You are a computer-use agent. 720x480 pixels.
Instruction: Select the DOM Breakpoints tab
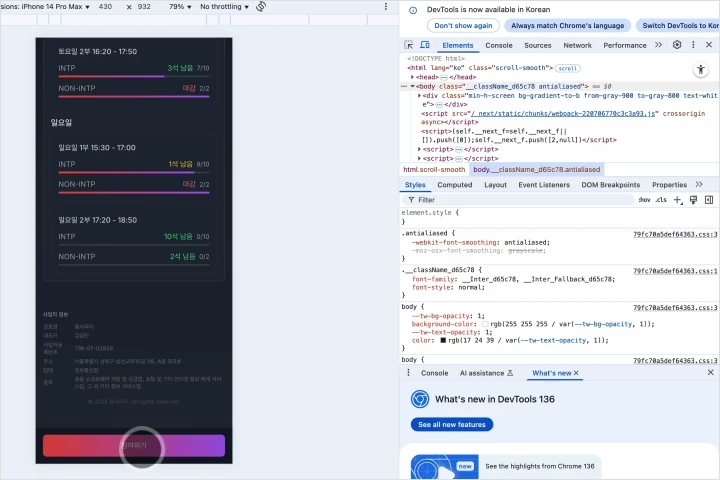(610, 185)
